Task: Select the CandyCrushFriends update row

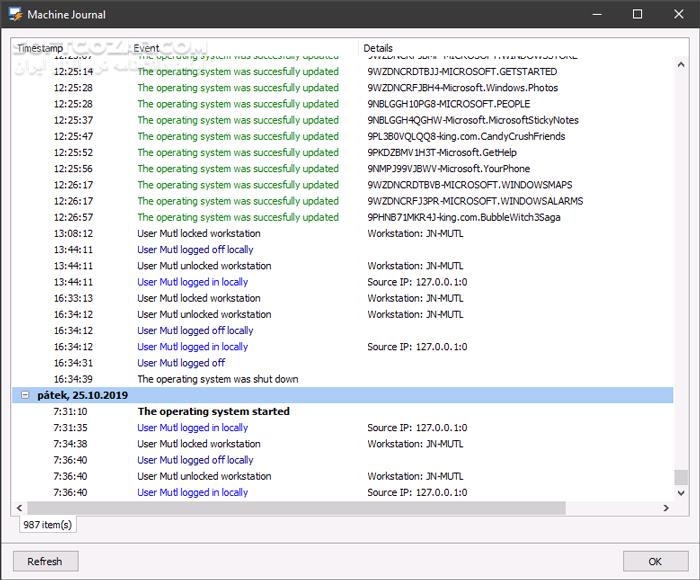Action: (343, 136)
